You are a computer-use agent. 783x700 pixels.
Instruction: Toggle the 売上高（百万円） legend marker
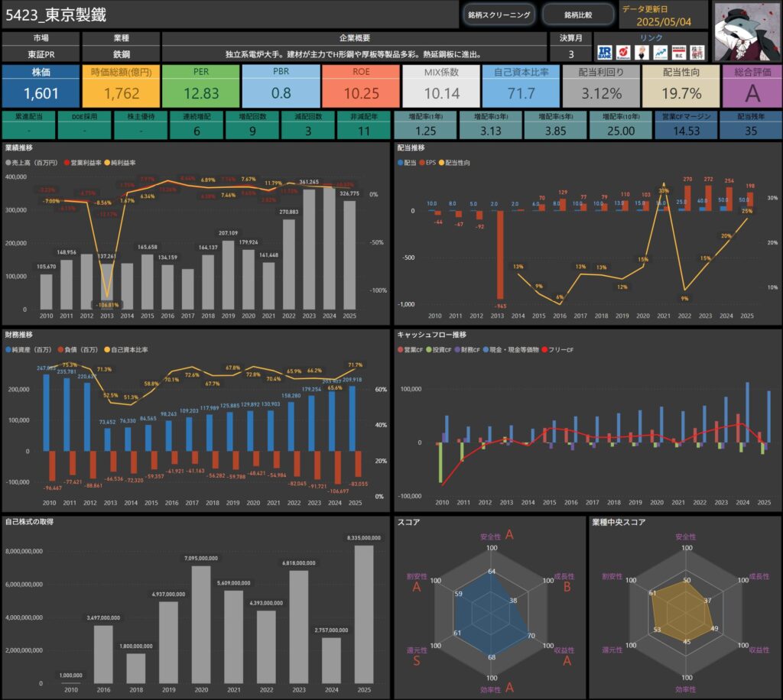click(8, 163)
